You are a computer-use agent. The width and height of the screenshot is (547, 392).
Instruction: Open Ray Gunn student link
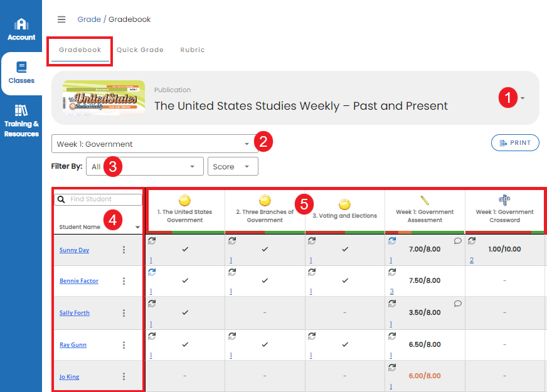point(73,344)
